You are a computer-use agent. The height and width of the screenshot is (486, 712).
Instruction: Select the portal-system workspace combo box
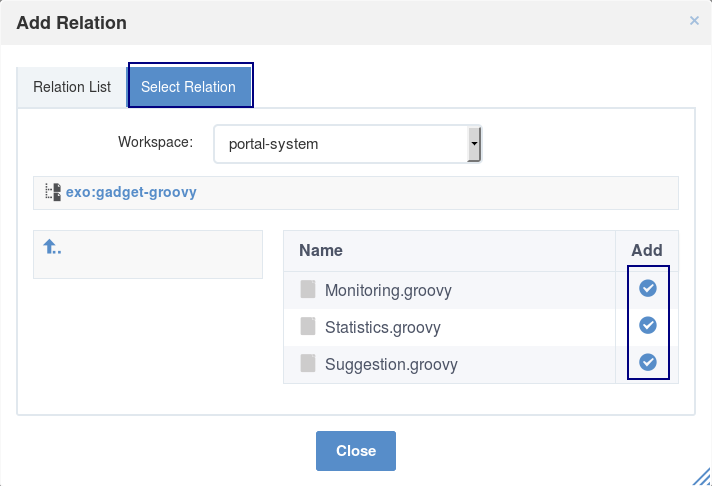347,144
